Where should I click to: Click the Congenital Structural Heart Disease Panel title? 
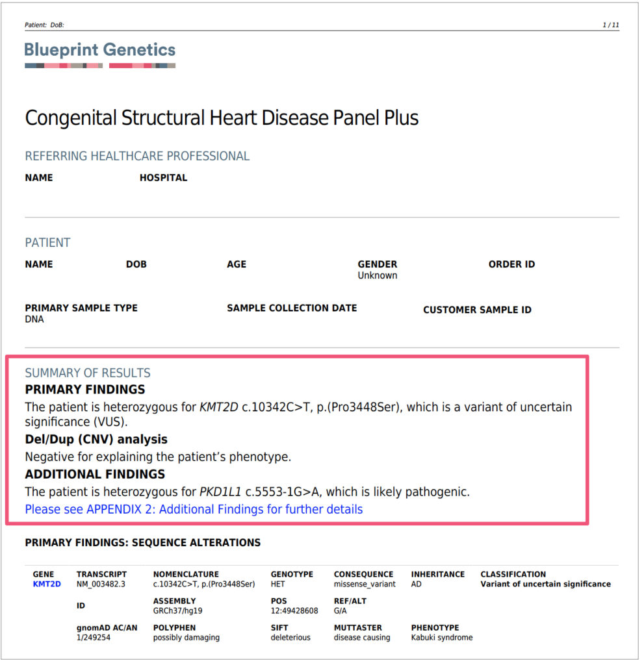222,118
